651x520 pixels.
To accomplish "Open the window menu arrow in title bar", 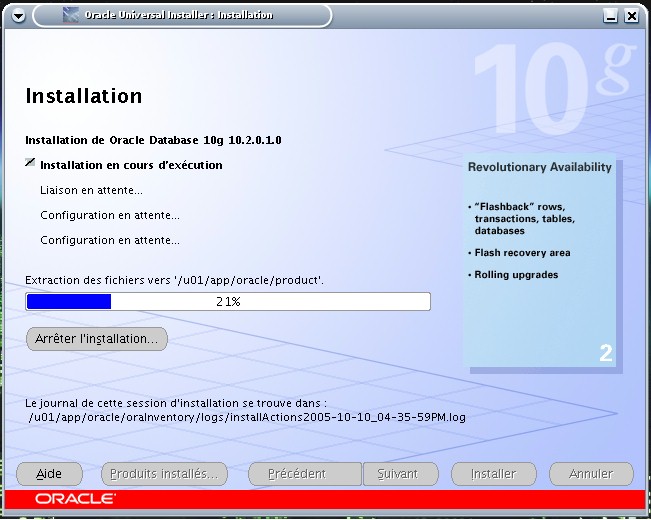I will pos(18,16).
